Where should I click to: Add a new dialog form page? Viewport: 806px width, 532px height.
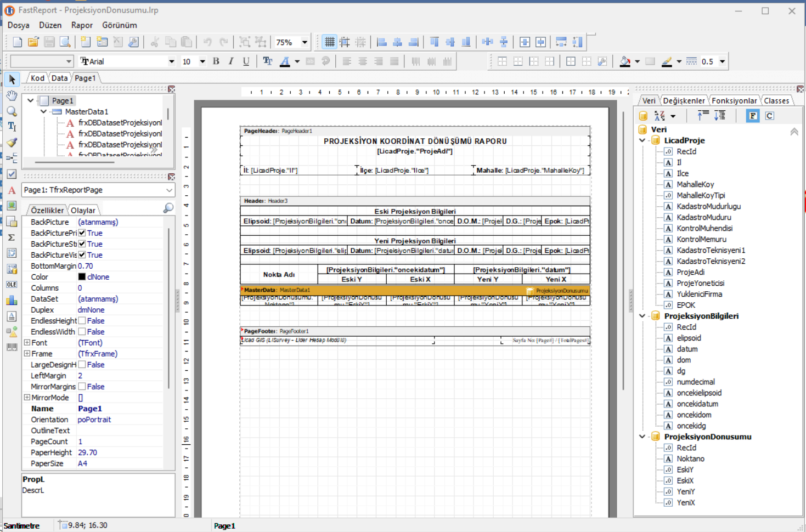(x=102, y=42)
